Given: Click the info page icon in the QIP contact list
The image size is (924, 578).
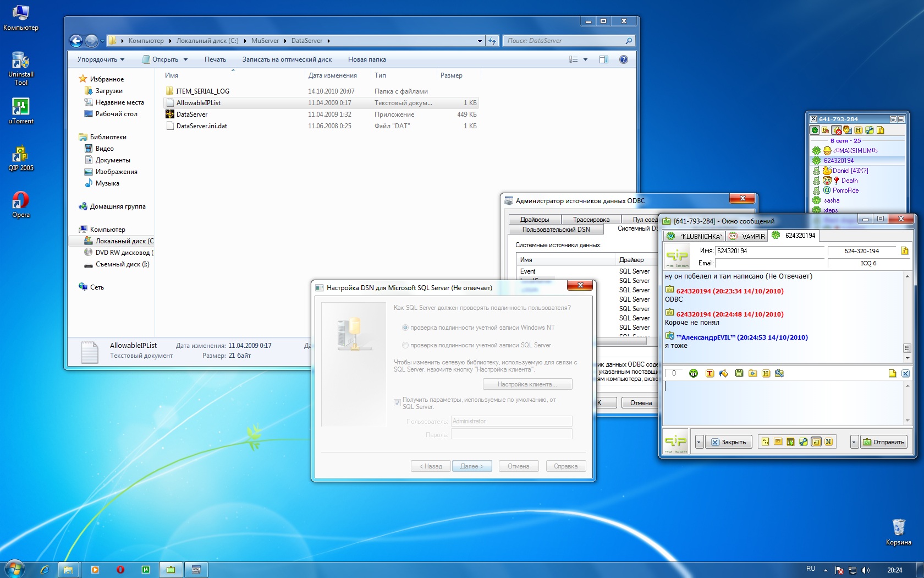Looking at the screenshot, I should pos(881,130).
